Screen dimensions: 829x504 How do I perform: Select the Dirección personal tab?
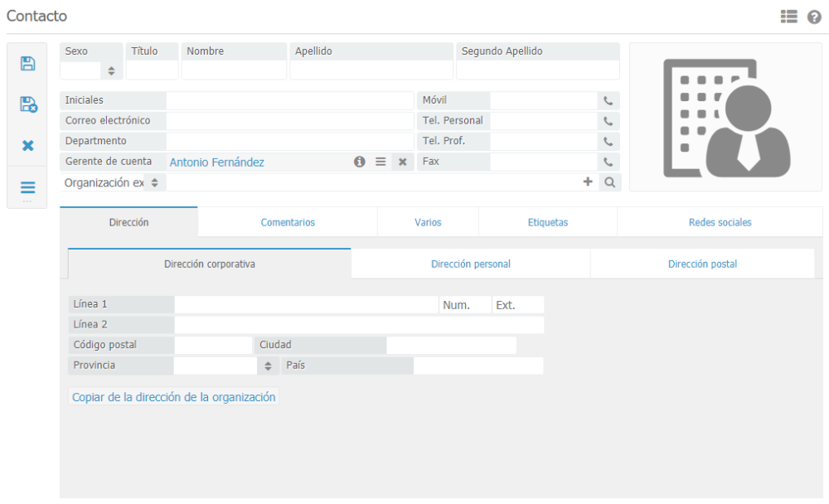[470, 264]
